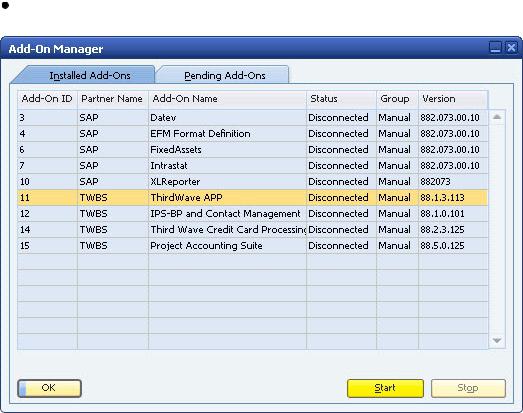This screenshot has width=523, height=413.
Task: Start the selected add-on
Action: tap(385, 388)
